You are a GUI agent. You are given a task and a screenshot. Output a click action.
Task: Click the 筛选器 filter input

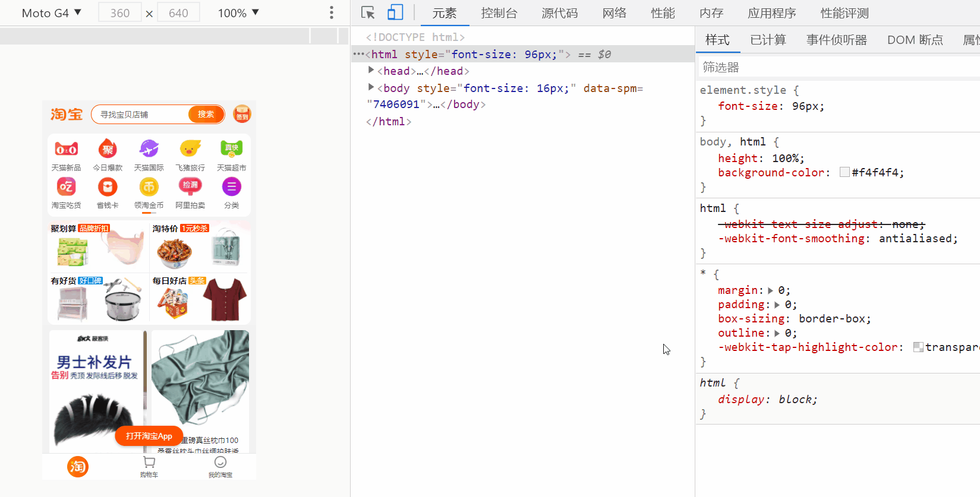(838, 67)
